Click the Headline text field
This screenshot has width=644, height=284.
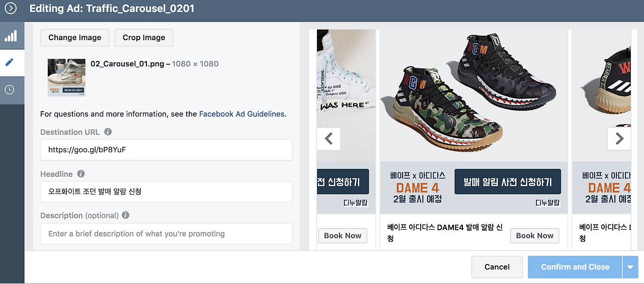[166, 192]
